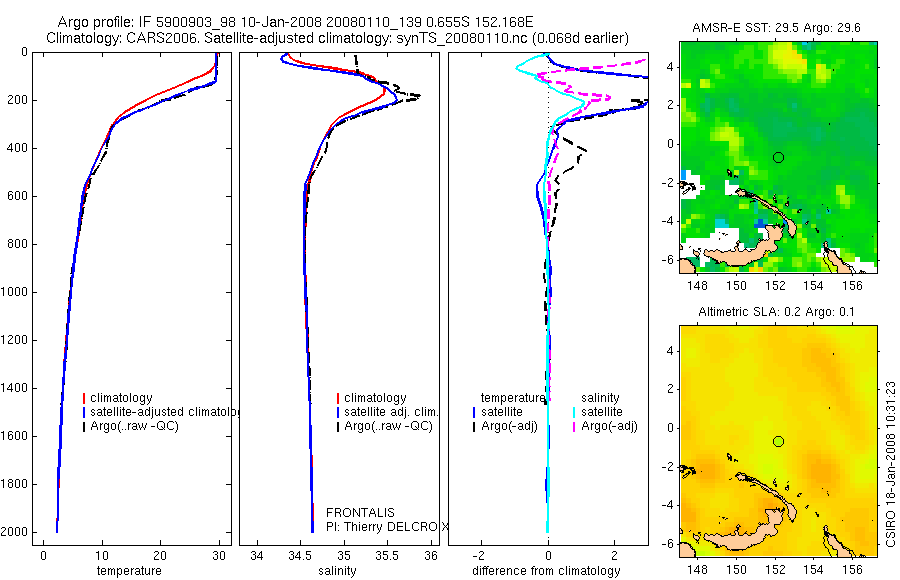Click 'Argo(-adj)' entry under salinity legend heading
Image resolution: width=900 pixels, height=580 pixels.
[x=609, y=426]
